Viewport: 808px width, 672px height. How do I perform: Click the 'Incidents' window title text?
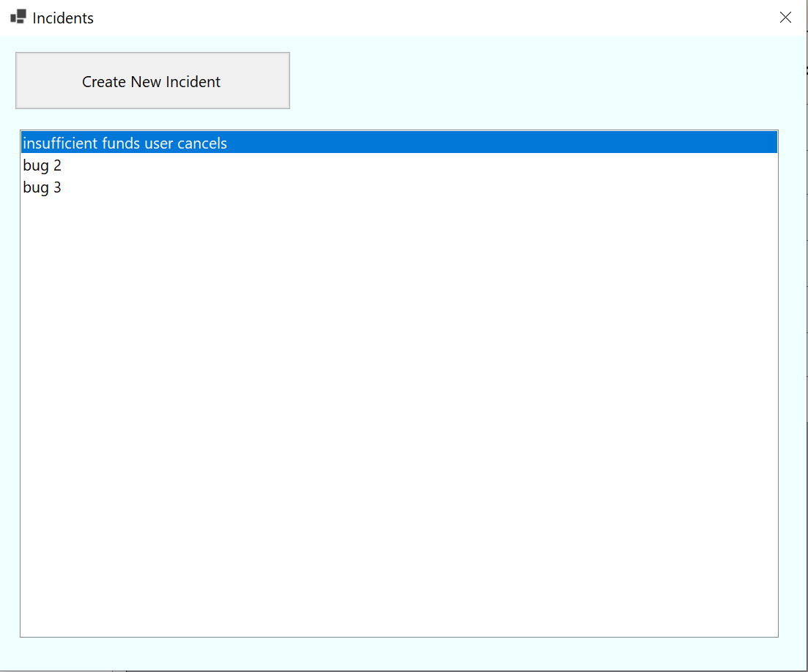coord(63,18)
